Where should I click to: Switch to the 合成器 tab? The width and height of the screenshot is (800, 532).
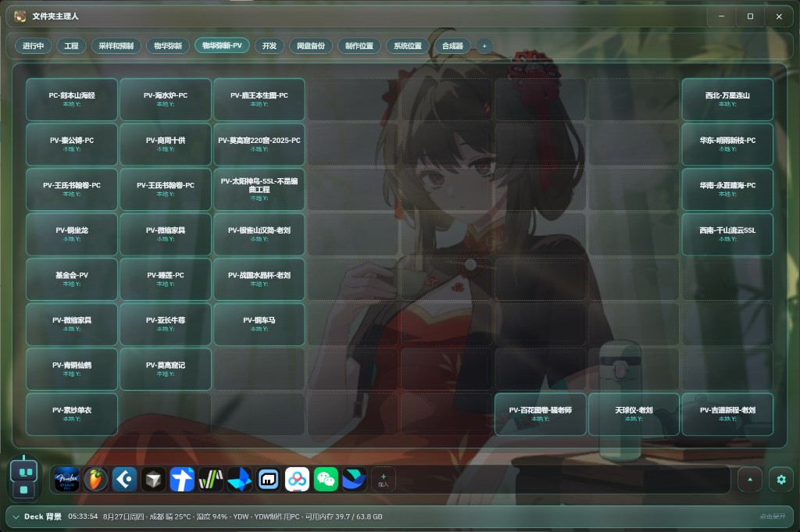[452, 46]
